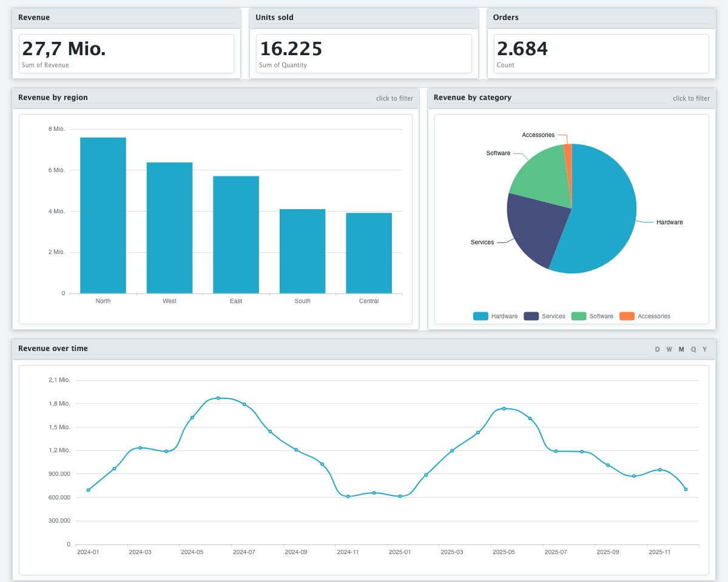The image size is (728, 582).
Task: Toggle Software legend color swatch
Action: point(579,316)
